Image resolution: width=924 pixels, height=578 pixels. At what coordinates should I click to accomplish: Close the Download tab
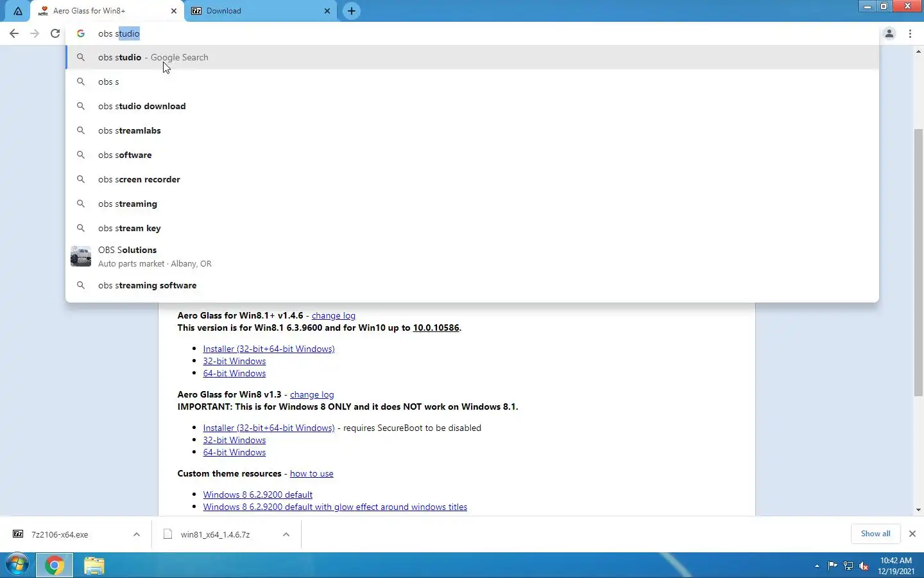click(327, 11)
